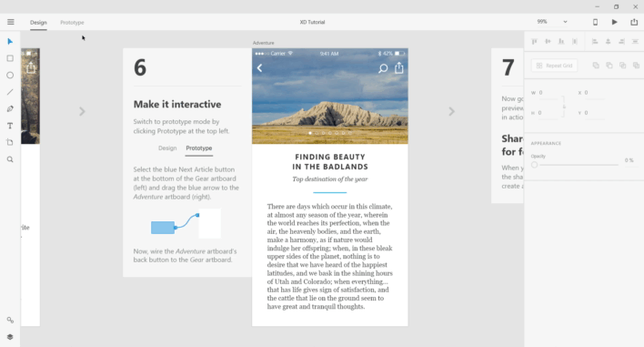Select 'Finding Beauty in the Badlands' heading
The width and height of the screenshot is (644, 347).
click(330, 161)
